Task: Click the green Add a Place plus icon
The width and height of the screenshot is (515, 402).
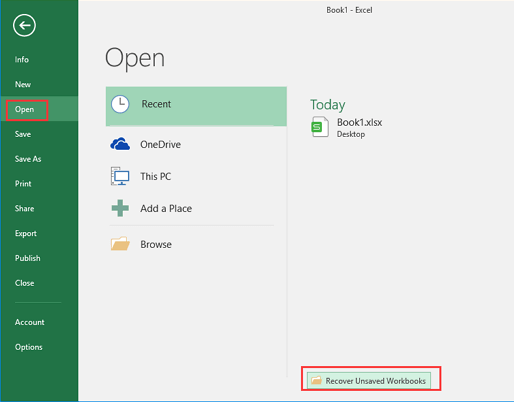Action: [120, 208]
